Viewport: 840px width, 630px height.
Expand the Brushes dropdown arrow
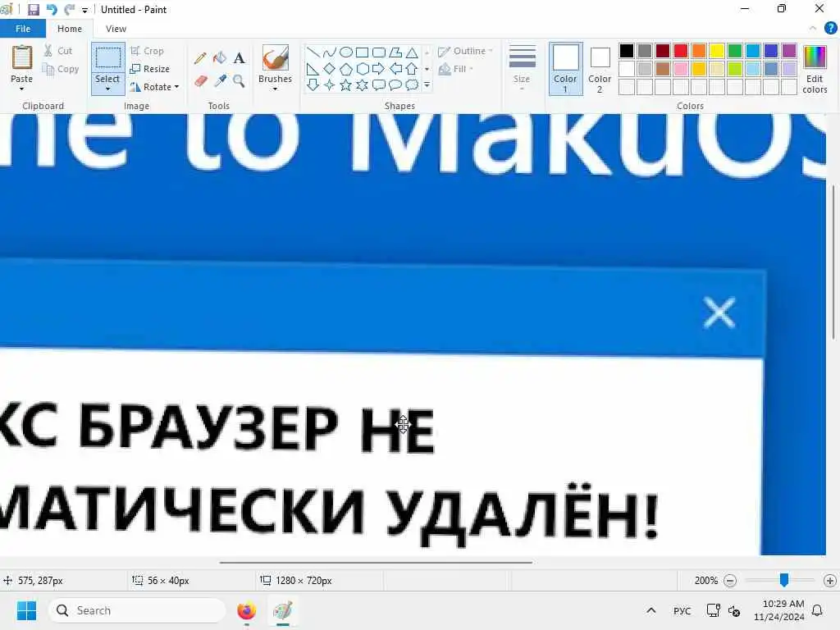pos(276,89)
